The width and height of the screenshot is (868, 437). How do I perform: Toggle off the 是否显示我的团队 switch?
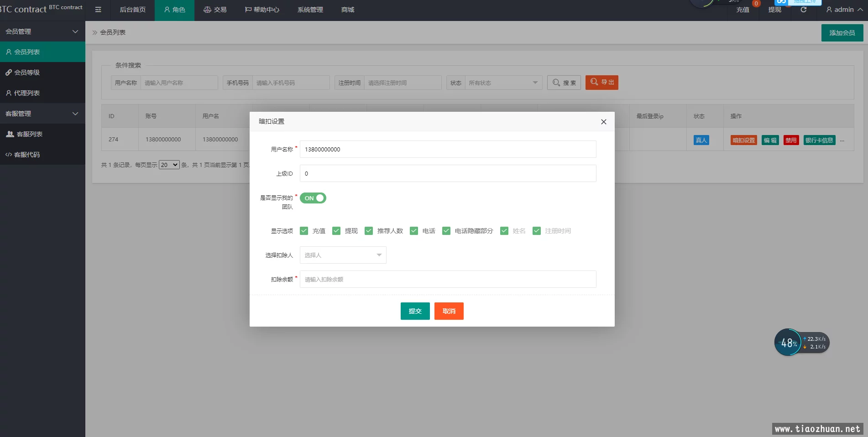point(313,198)
